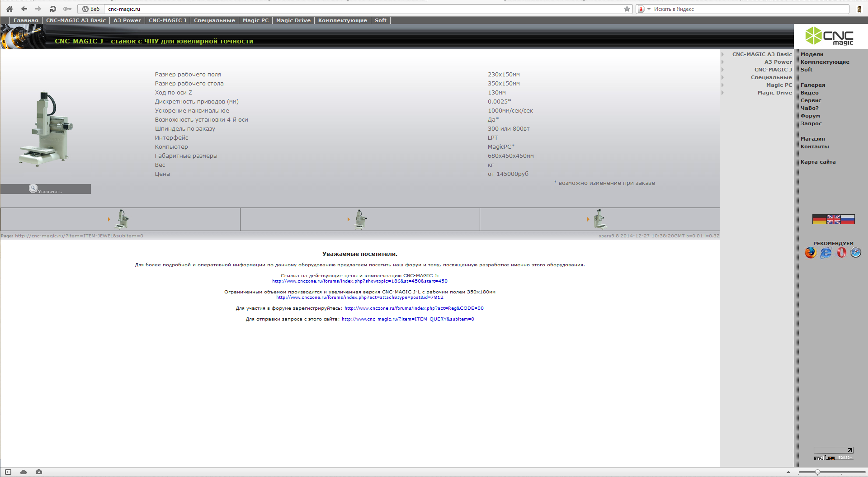Click the CNC magic logo
Image resolution: width=868 pixels, height=477 pixels.
click(830, 36)
